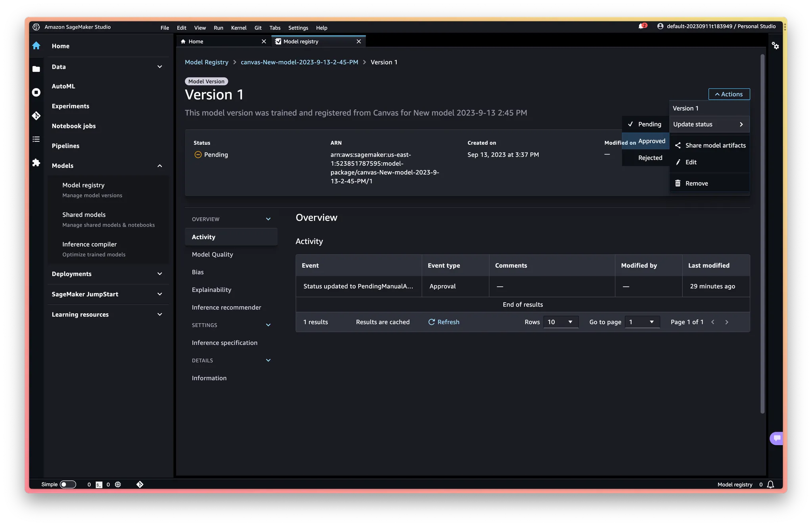
Task: Click the Home icon in left sidebar
Action: [36, 46]
